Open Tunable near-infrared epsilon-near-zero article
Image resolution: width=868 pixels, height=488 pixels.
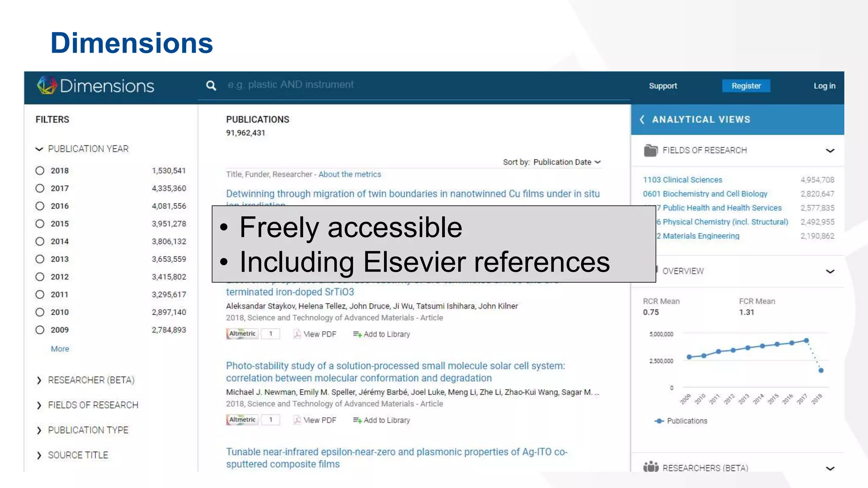point(397,457)
